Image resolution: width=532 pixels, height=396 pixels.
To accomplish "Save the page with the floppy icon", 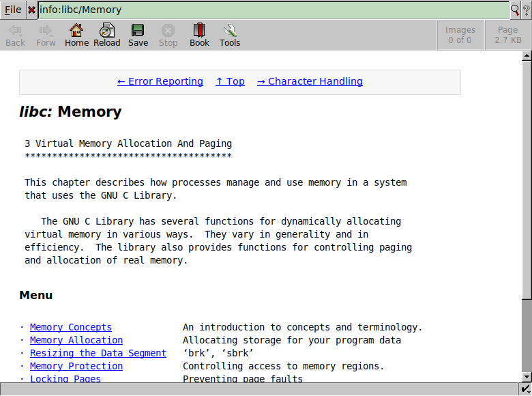I will (138, 35).
